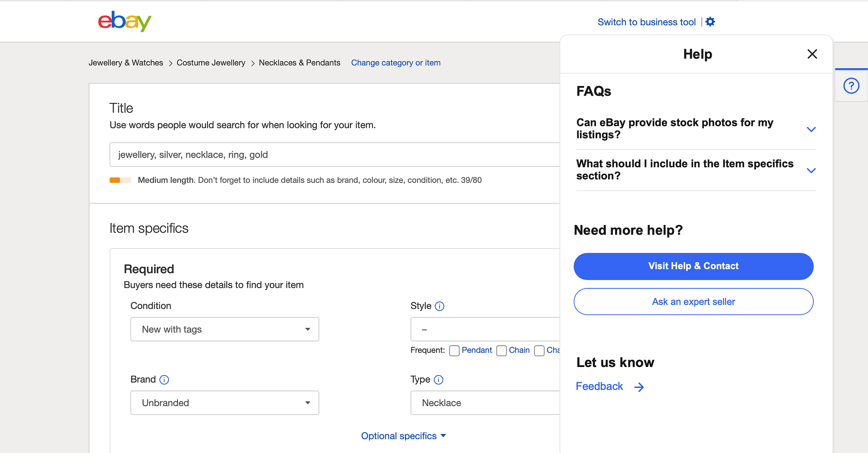
Task: Open the Type combo box
Action: click(485, 403)
